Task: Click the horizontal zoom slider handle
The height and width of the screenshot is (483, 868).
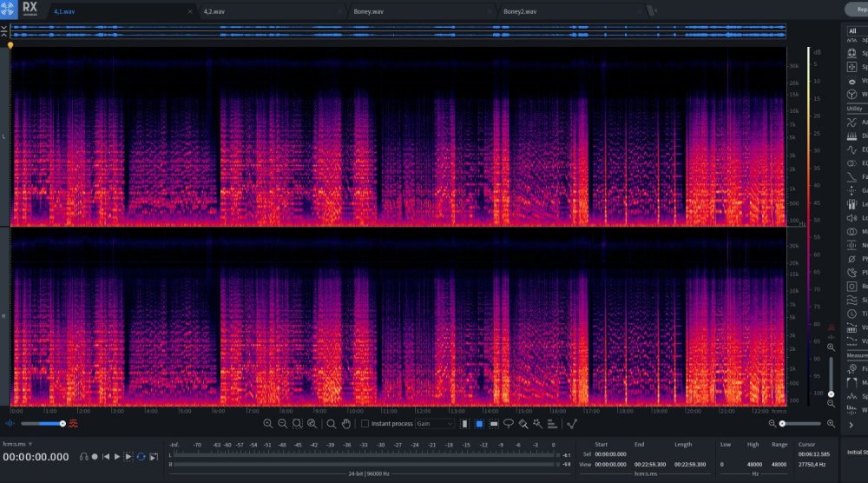Action: click(782, 424)
